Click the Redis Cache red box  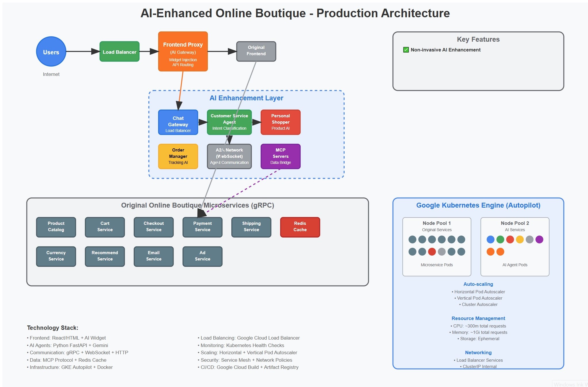300,227
